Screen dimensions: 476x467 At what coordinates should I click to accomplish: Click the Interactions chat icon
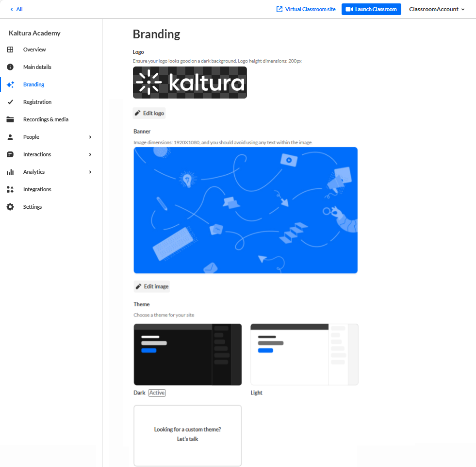pos(10,154)
